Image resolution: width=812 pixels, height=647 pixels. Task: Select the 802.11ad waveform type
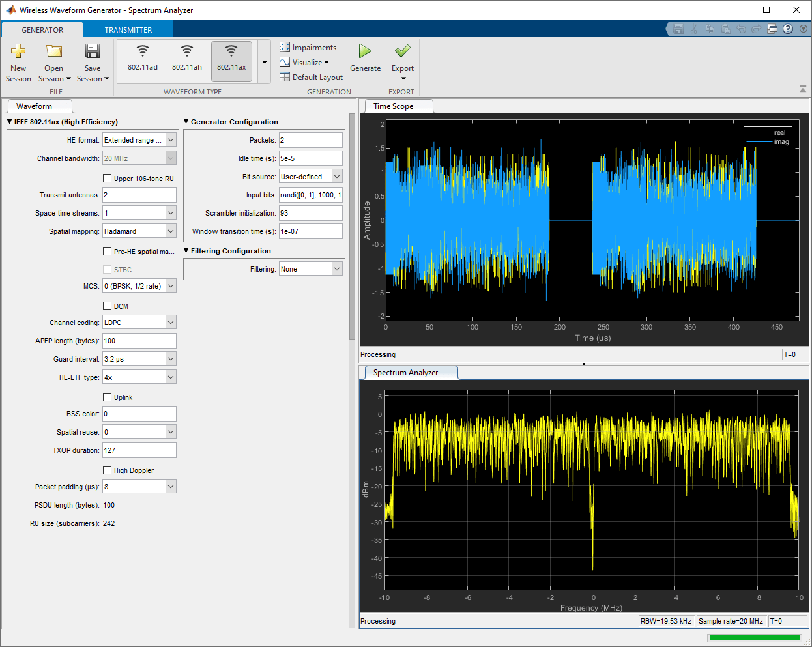point(143,59)
